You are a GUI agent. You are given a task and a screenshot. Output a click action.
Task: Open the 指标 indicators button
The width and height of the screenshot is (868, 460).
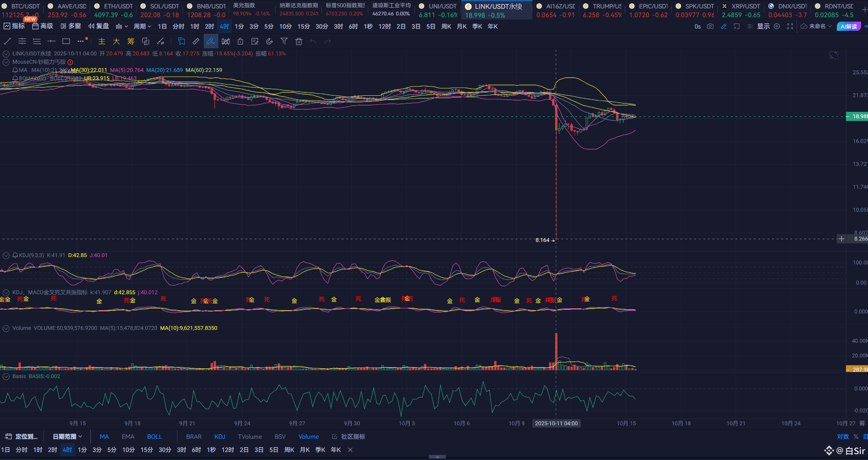point(14,26)
